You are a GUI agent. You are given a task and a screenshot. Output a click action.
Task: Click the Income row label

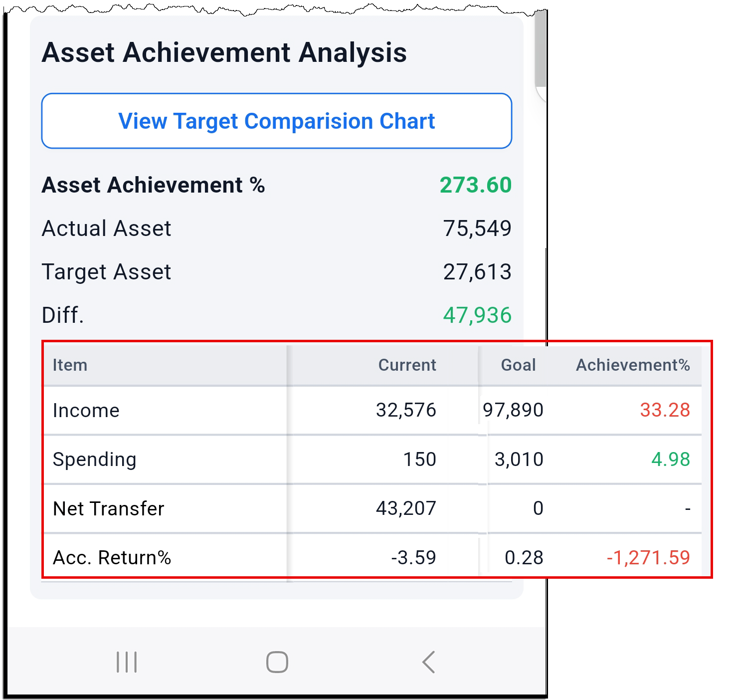click(86, 410)
